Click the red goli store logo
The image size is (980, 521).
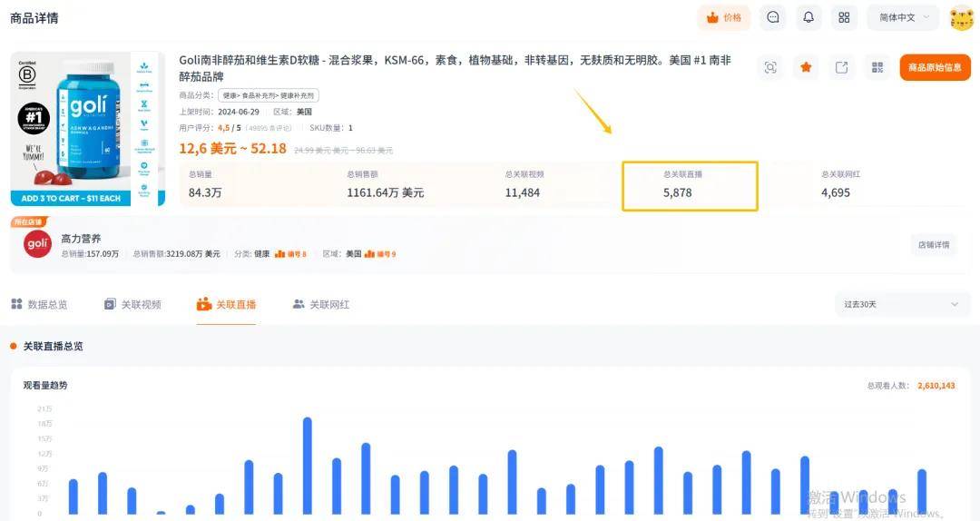pos(37,244)
